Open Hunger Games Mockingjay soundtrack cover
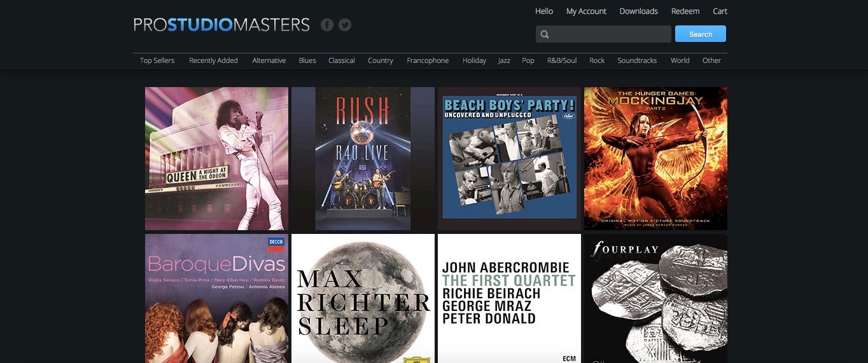Screen dimensions: 868x363 click(655, 158)
